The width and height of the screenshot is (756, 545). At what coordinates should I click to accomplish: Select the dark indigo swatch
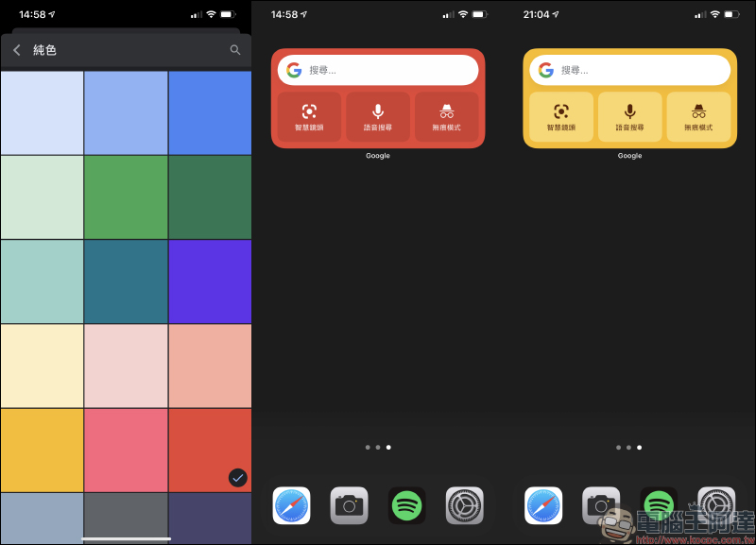click(x=210, y=519)
